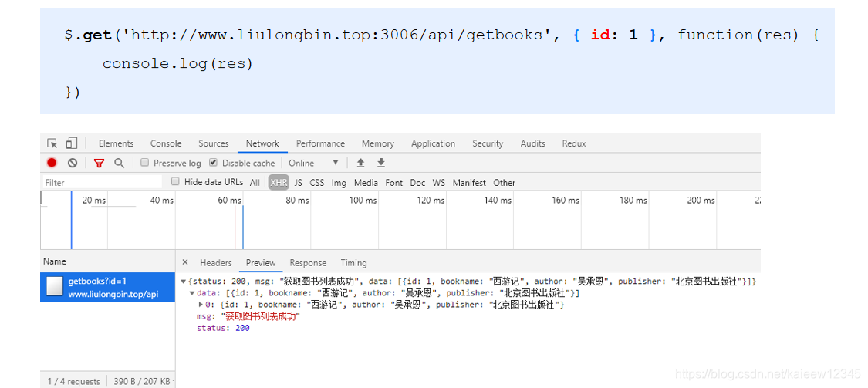
Task: Enable the Preserve log checkbox
Action: [x=144, y=163]
